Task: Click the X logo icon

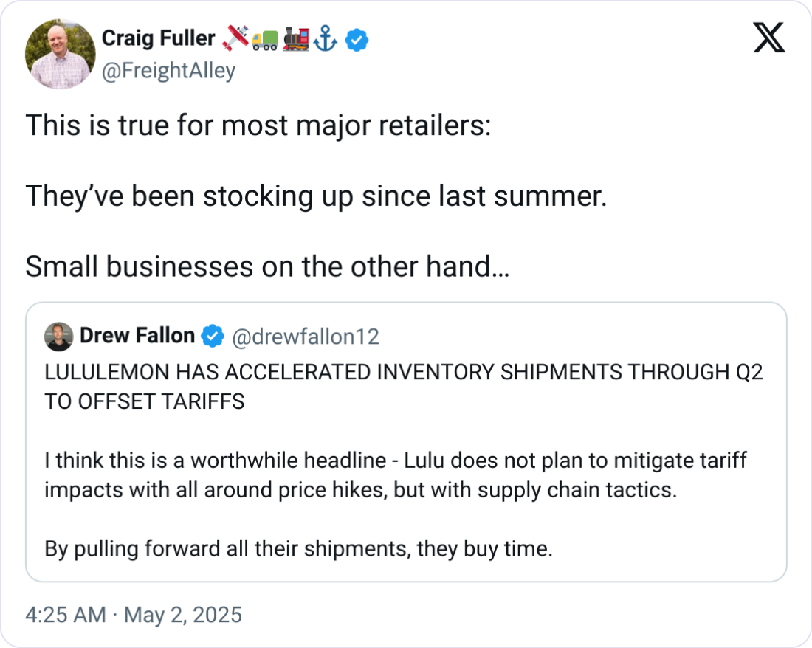Action: pyautogui.click(x=768, y=38)
